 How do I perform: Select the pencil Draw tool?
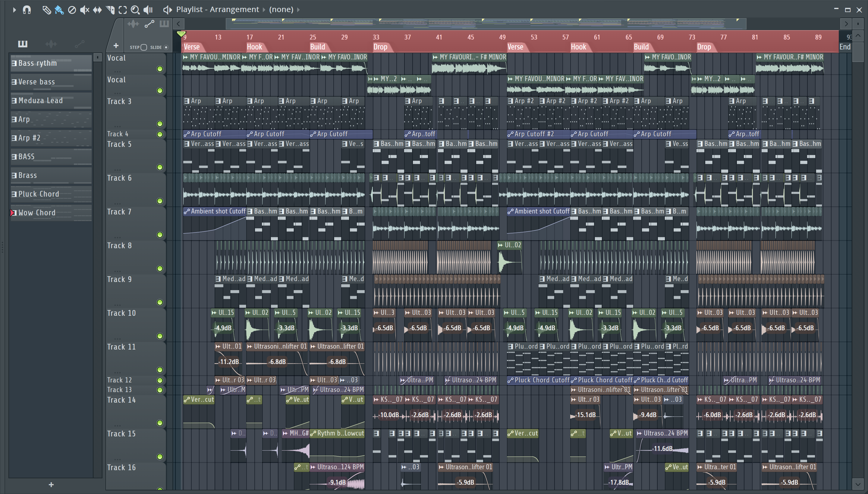tap(46, 10)
